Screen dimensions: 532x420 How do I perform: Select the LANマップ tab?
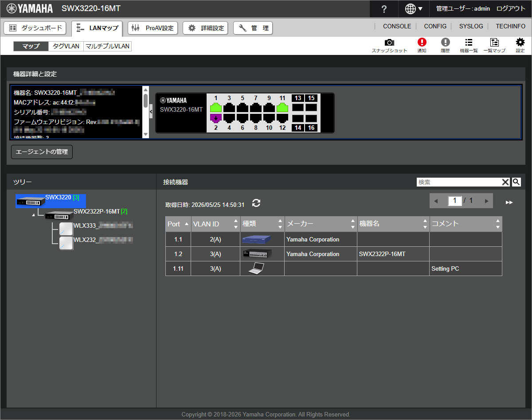pos(98,28)
